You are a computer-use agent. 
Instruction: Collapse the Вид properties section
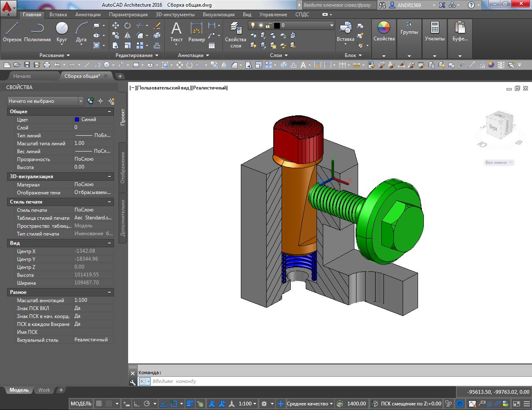click(x=109, y=243)
